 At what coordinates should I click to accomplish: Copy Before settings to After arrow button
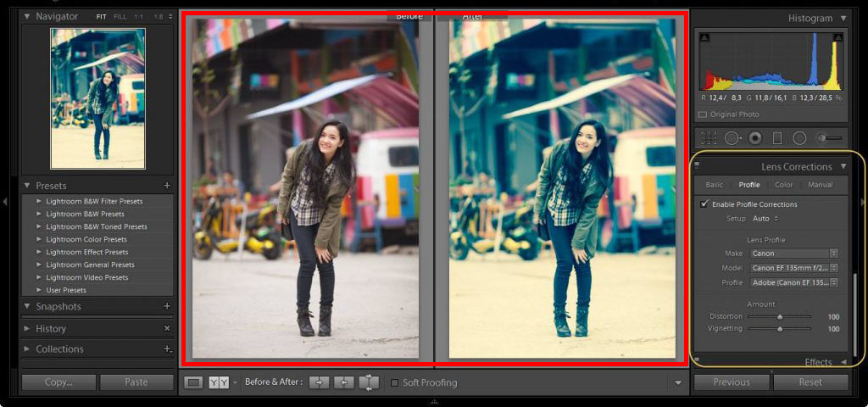pos(319,382)
